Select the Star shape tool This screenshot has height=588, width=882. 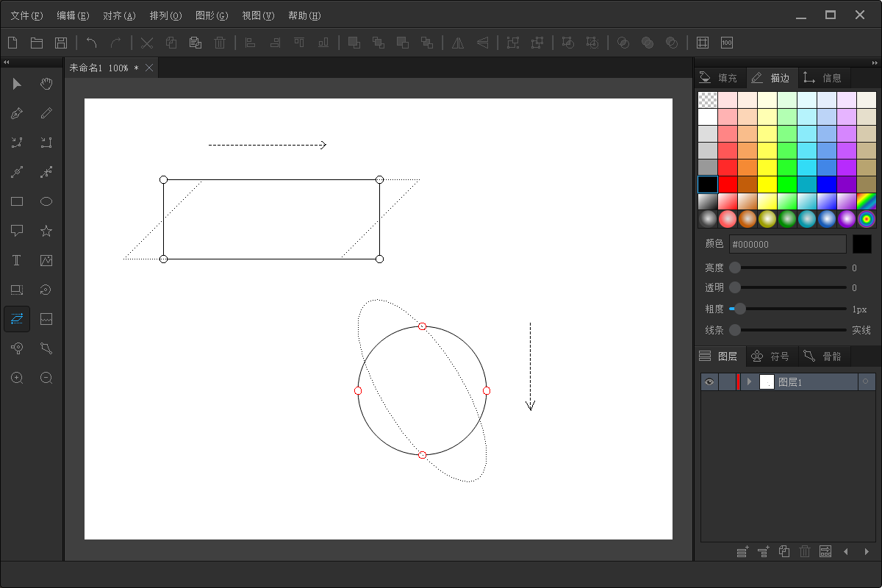(x=46, y=231)
